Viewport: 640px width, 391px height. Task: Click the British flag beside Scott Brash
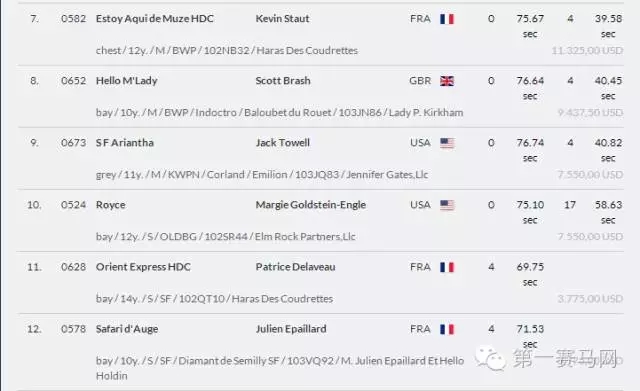point(447,81)
